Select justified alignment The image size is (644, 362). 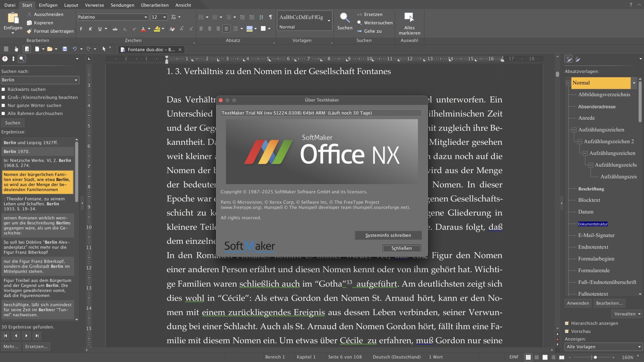click(x=226, y=29)
